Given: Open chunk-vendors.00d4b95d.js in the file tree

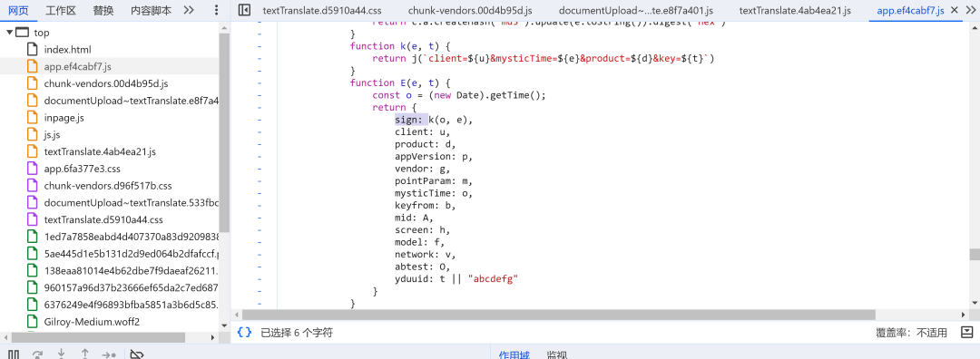Looking at the screenshot, I should point(106,83).
